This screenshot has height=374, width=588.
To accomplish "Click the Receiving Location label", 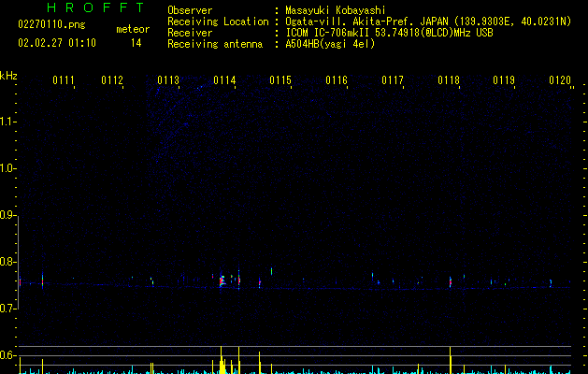I will pyautogui.click(x=218, y=22).
